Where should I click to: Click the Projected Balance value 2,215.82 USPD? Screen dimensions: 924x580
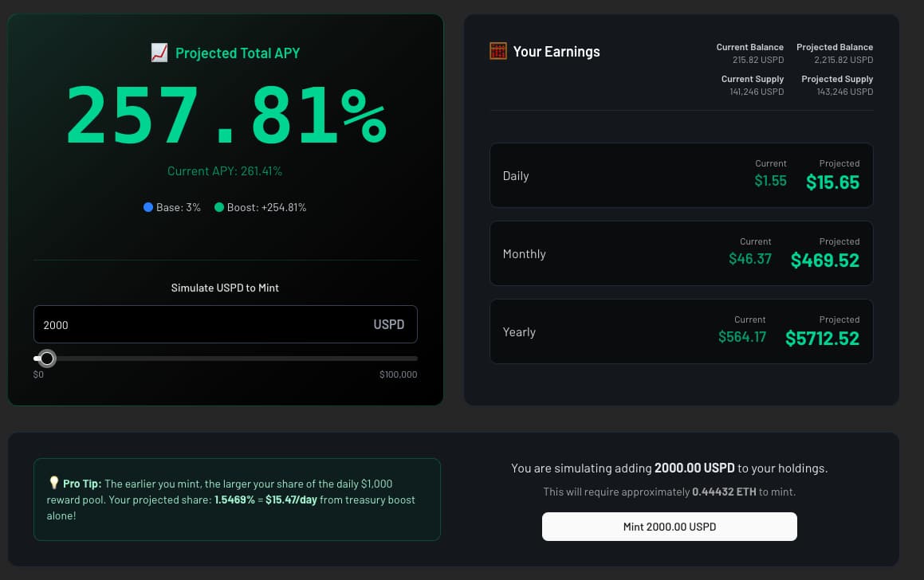(843, 60)
